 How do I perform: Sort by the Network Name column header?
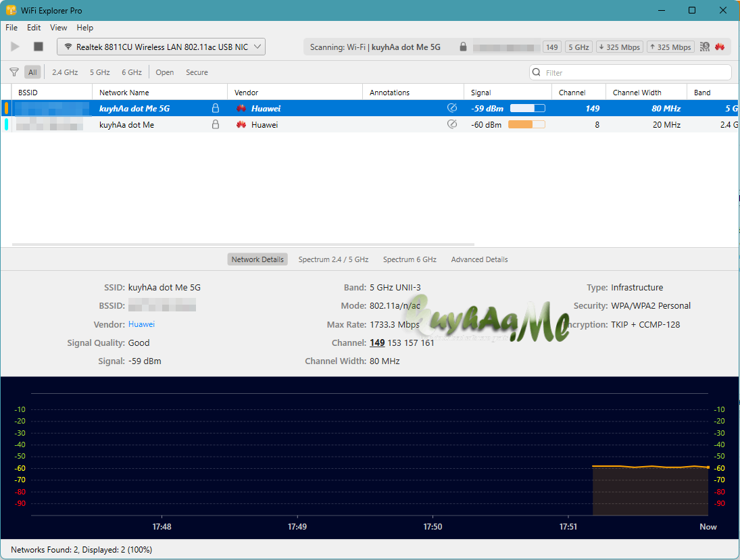coord(159,93)
